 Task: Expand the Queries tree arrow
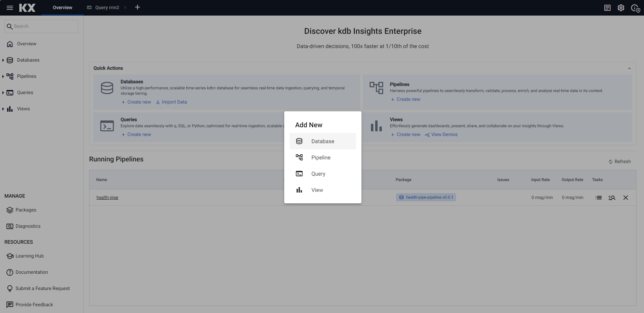pyautogui.click(x=3, y=93)
